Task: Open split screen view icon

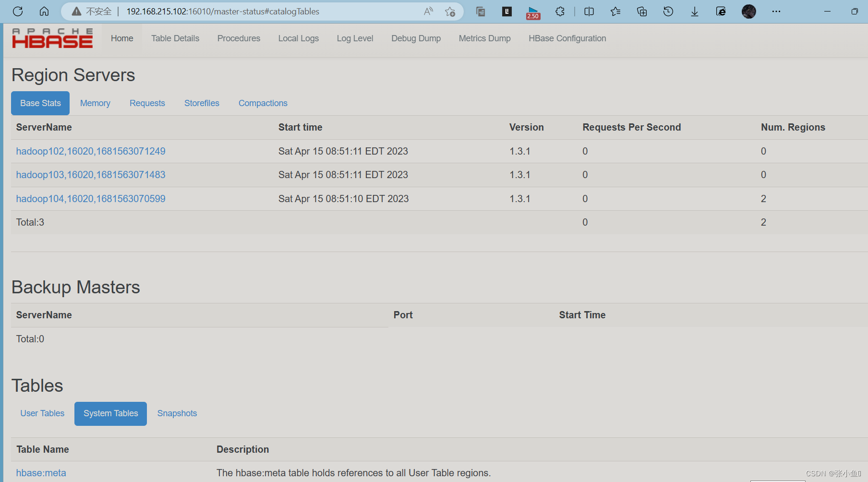Action: click(x=589, y=11)
